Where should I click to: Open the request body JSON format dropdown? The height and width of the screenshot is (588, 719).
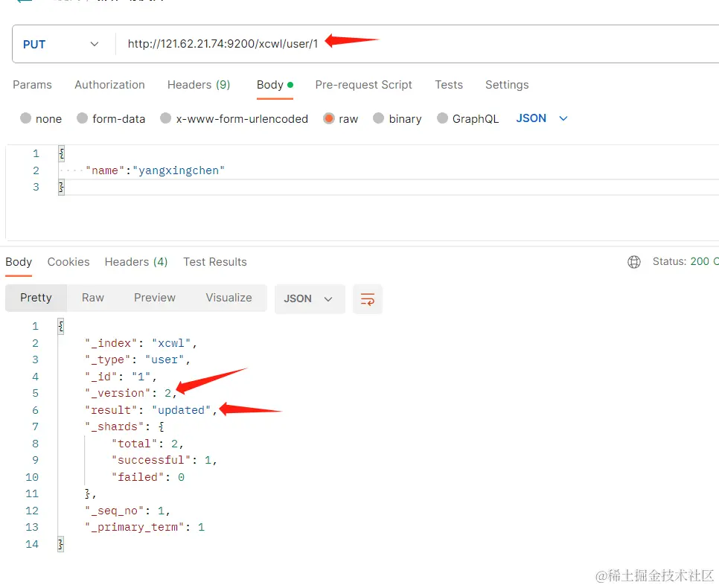point(542,118)
